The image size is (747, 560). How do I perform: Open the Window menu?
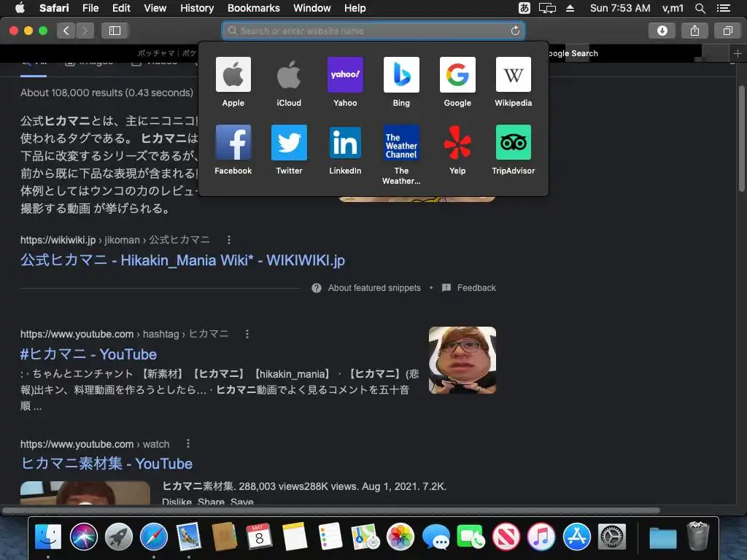point(312,8)
